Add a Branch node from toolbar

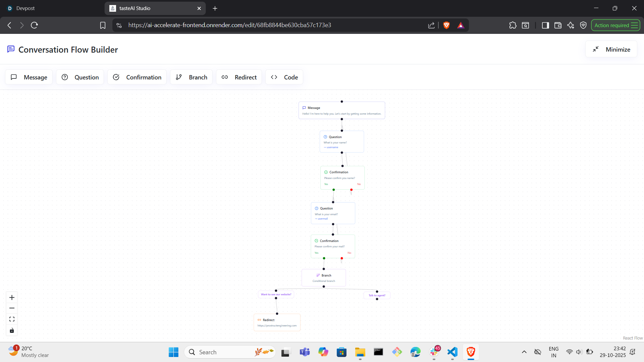click(191, 77)
